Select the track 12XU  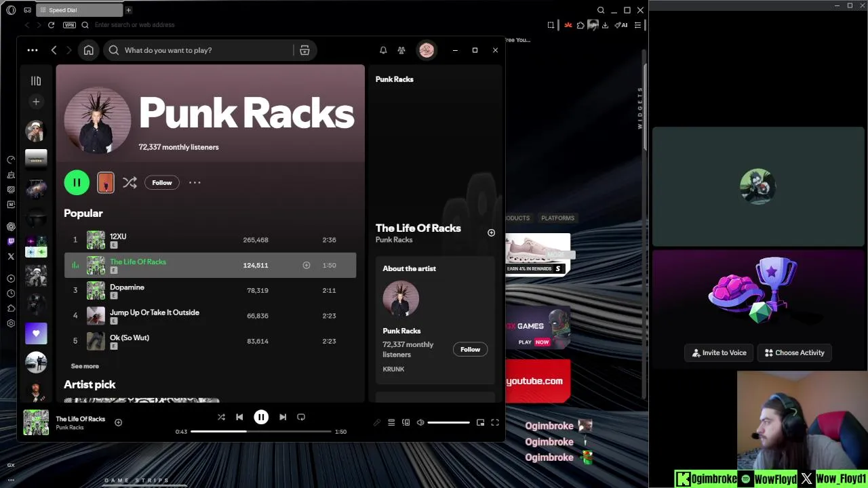click(118, 236)
